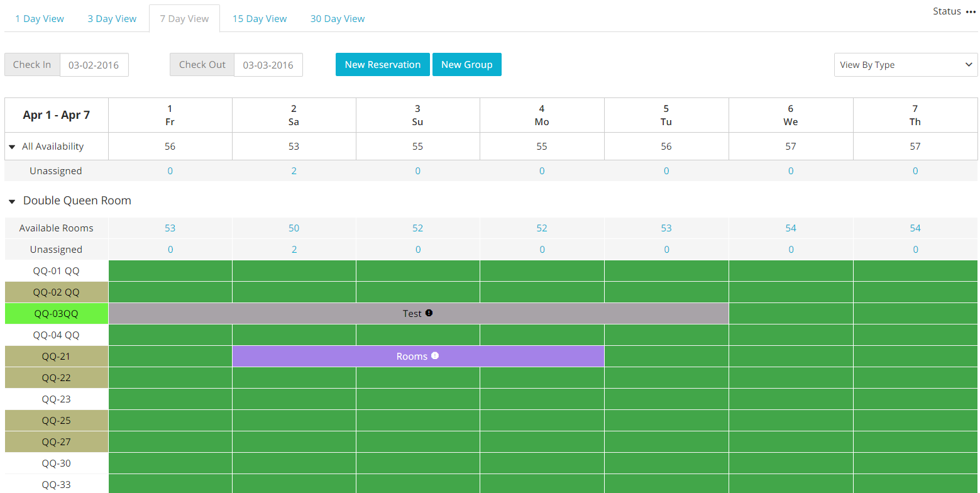Click Available Rooms count 54 on Thursday
Image resolution: width=980 pixels, height=493 pixels.
click(915, 228)
